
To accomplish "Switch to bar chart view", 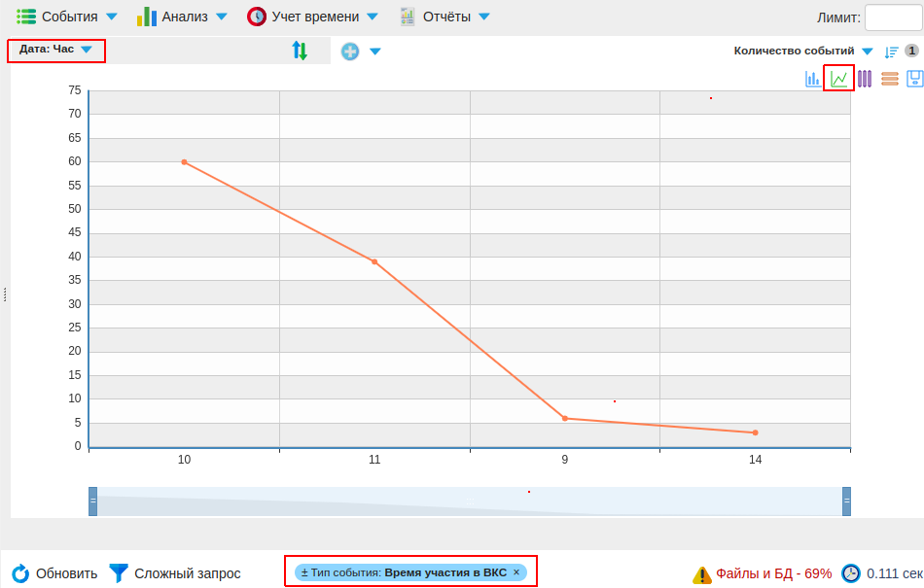I will coord(812,79).
